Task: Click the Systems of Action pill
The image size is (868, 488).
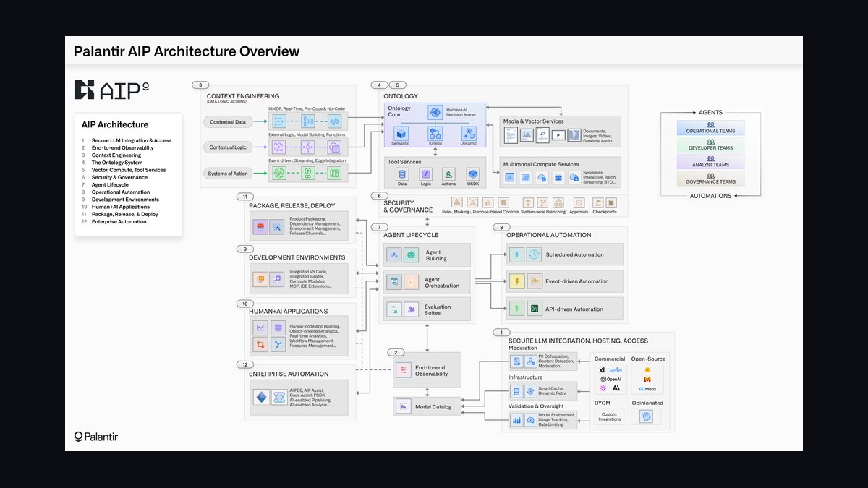Action: (x=229, y=174)
